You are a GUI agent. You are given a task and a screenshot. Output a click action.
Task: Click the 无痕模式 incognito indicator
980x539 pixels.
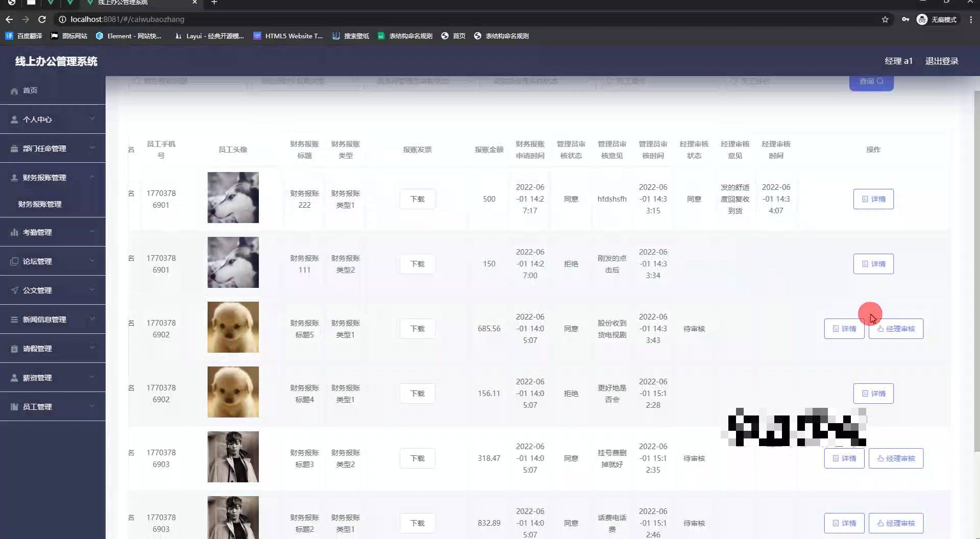click(937, 19)
